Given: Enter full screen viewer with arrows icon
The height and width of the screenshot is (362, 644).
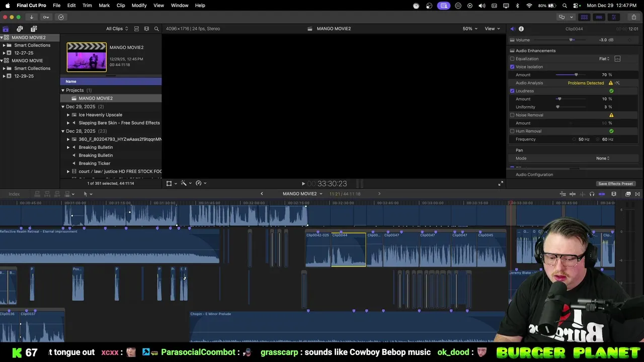Looking at the screenshot, I should tap(501, 184).
